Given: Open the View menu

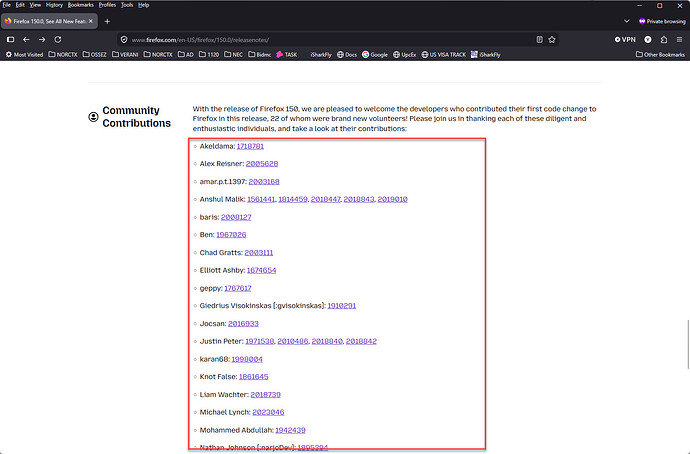Looking at the screenshot, I should 35,5.
